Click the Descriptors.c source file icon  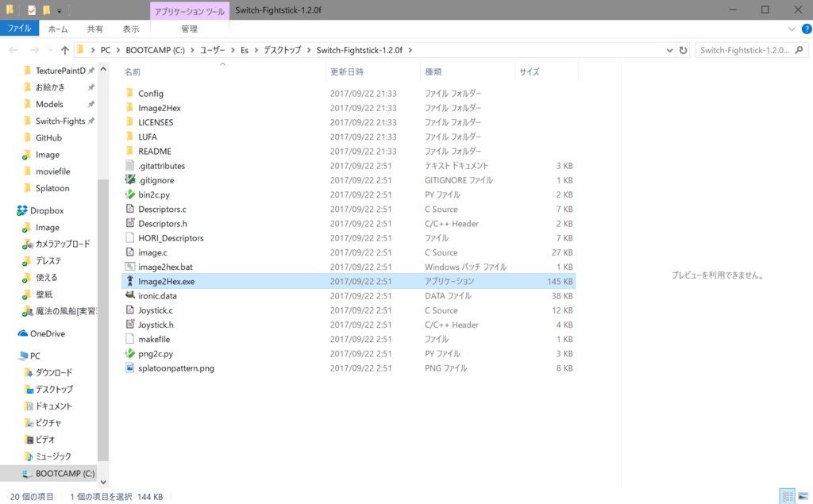(x=129, y=209)
